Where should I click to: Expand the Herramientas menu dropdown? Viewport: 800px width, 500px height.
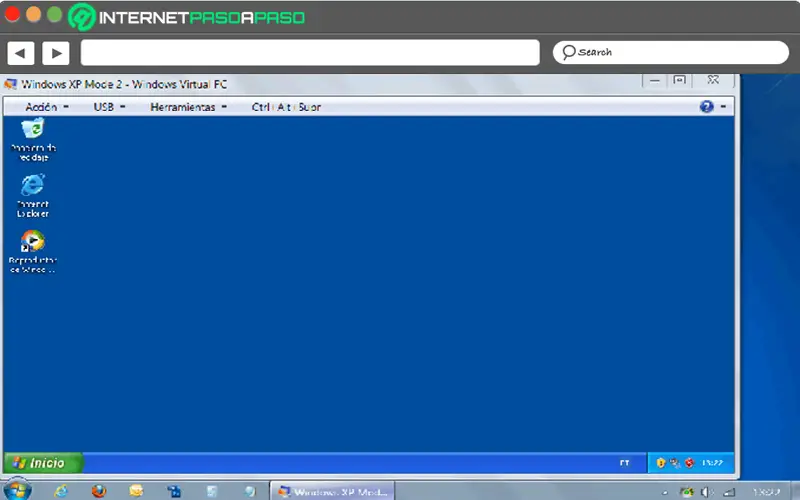(188, 107)
